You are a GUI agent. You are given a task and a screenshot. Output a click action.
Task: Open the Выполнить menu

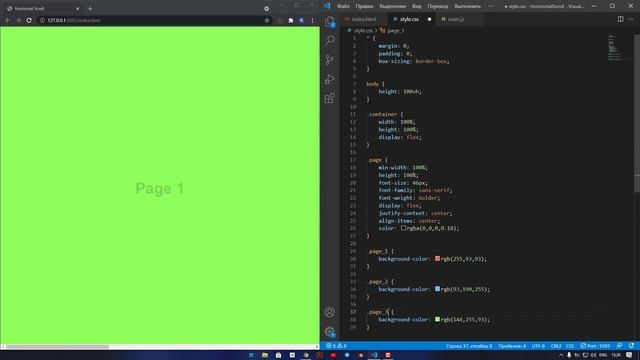tap(467, 6)
